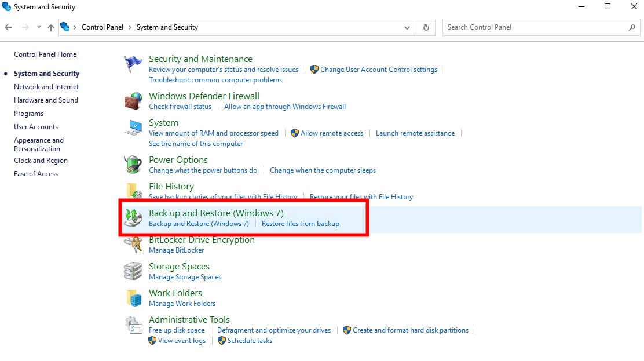This screenshot has width=644, height=361.
Task: Go forward using the Forward arrow
Action: pyautogui.click(x=25, y=27)
